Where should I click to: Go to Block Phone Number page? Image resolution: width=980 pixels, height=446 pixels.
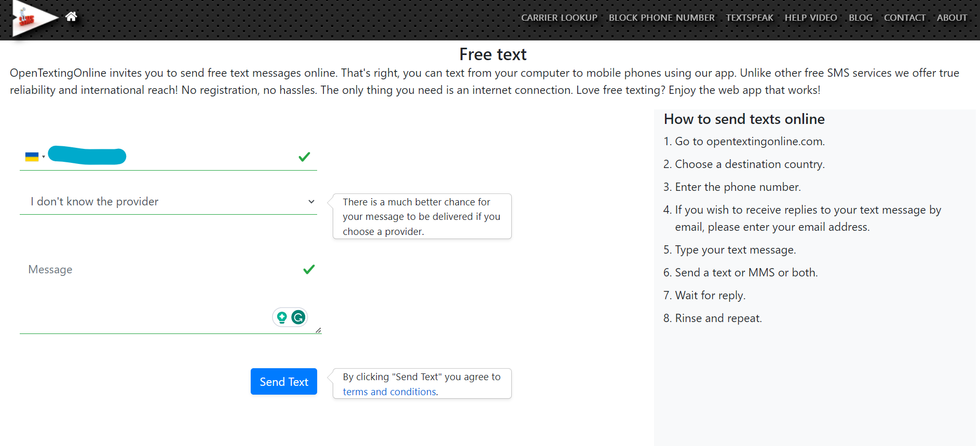661,18
